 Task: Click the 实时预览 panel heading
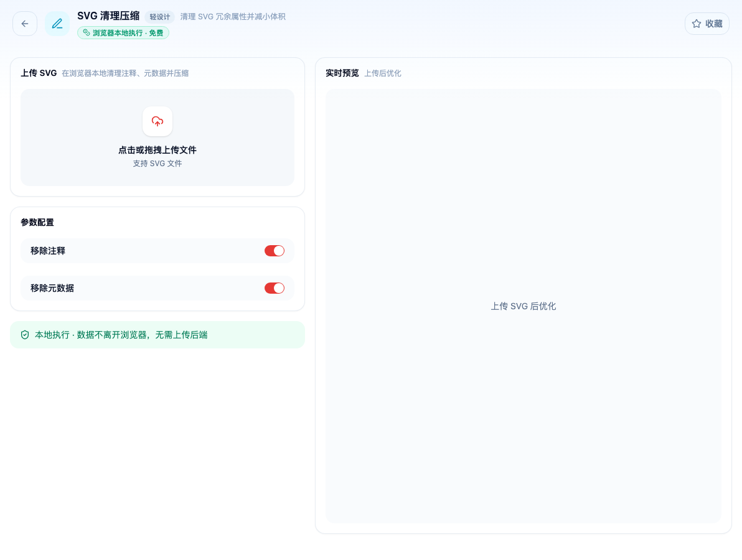point(342,73)
